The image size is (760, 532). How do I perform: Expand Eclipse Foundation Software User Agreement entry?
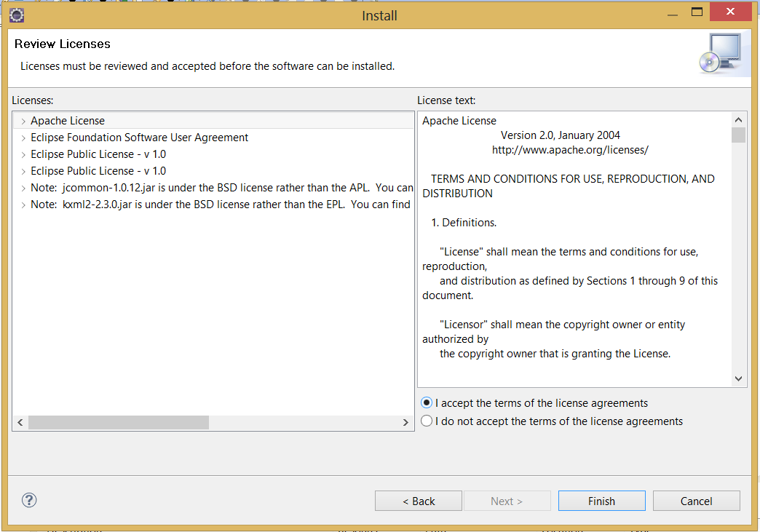[23, 138]
